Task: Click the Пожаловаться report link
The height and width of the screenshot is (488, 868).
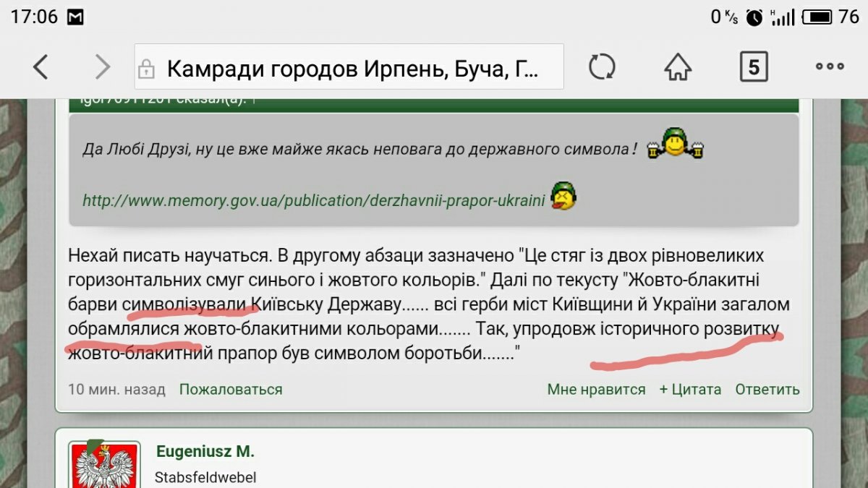Action: pos(231,389)
